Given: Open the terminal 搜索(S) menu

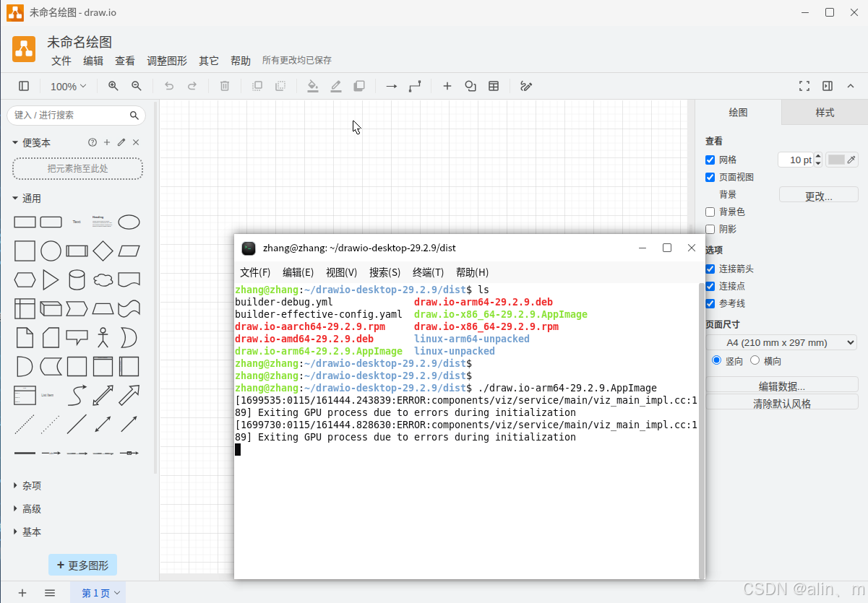Looking at the screenshot, I should point(384,272).
